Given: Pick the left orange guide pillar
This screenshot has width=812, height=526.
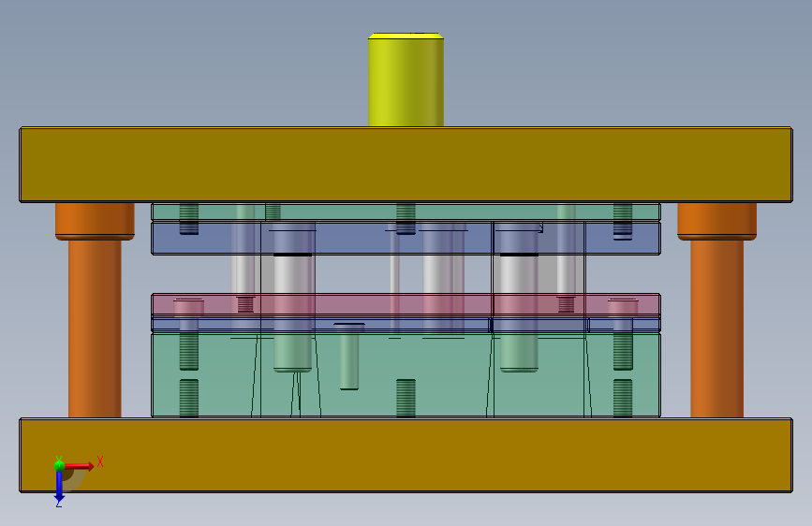Looking at the screenshot, I should [95, 329].
